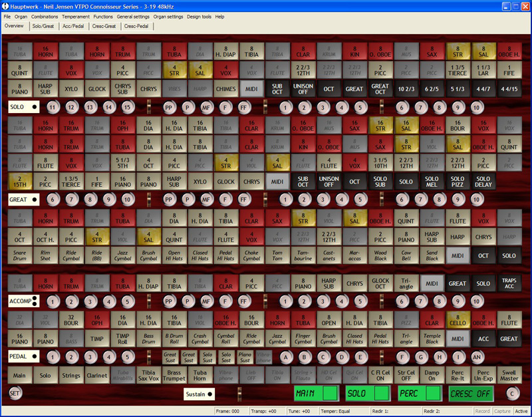
Task: Toggle the Damp On tab
Action: click(x=432, y=375)
